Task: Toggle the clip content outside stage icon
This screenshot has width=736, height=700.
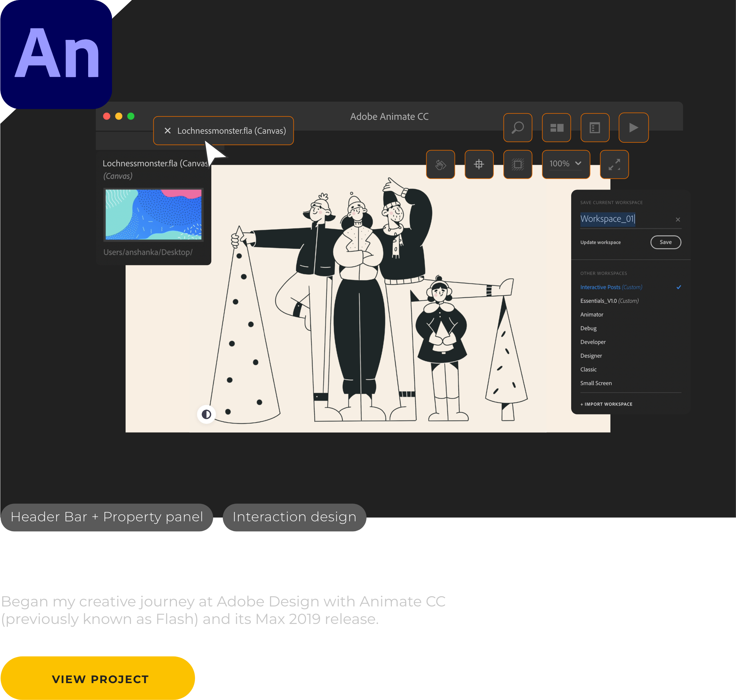Action: click(517, 164)
